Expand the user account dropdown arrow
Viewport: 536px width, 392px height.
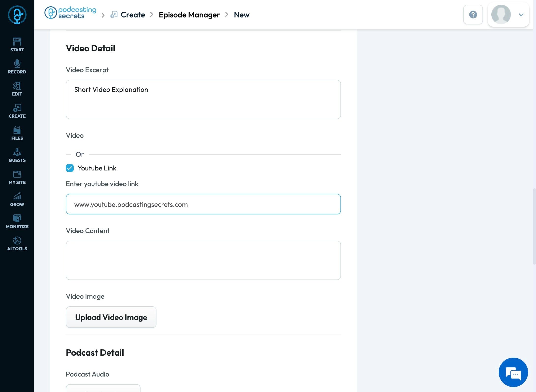[x=521, y=15]
